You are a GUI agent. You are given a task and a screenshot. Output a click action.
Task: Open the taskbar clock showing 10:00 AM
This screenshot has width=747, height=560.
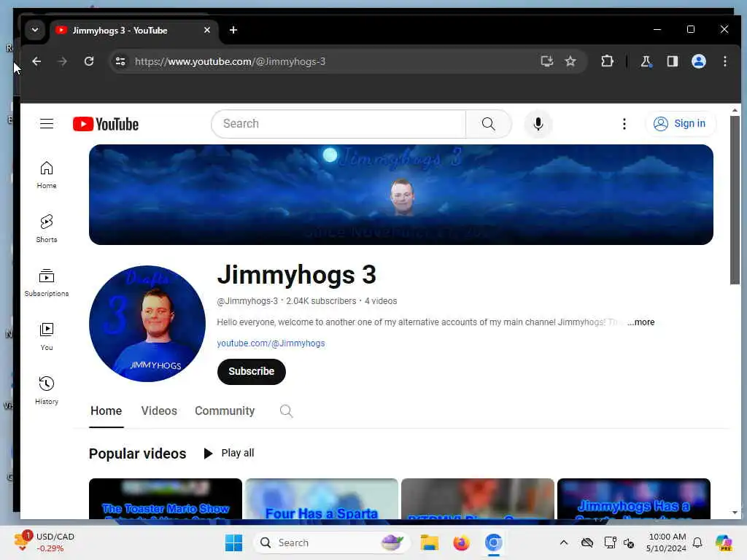tap(667, 542)
